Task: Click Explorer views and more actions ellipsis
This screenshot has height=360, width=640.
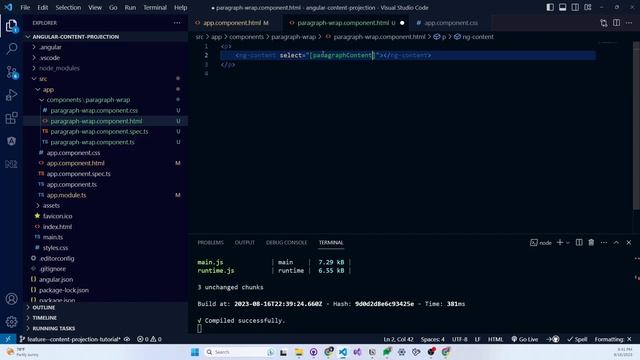Action: tap(177, 23)
